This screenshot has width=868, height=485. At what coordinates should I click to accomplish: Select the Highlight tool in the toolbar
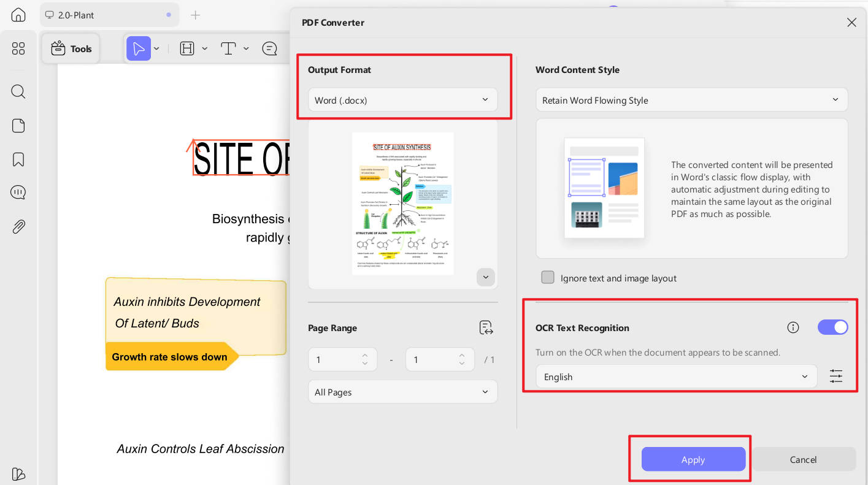pyautogui.click(x=187, y=48)
